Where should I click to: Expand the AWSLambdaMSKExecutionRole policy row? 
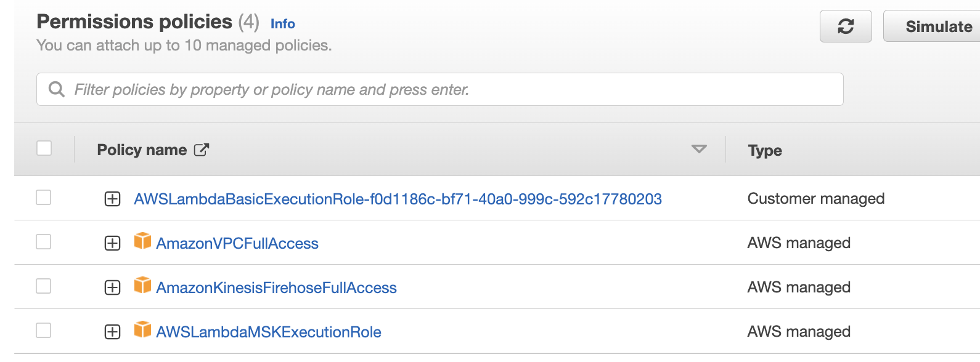tap(112, 332)
